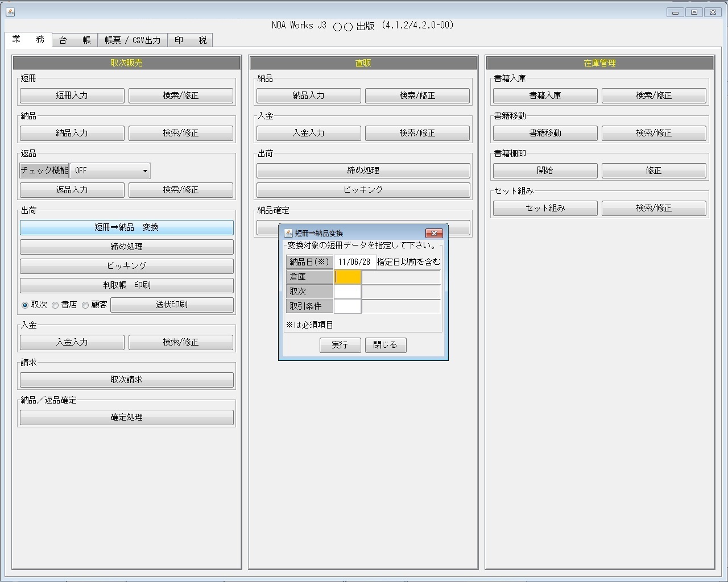
Task: Click 判取帳 印刷 button
Action: (127, 285)
